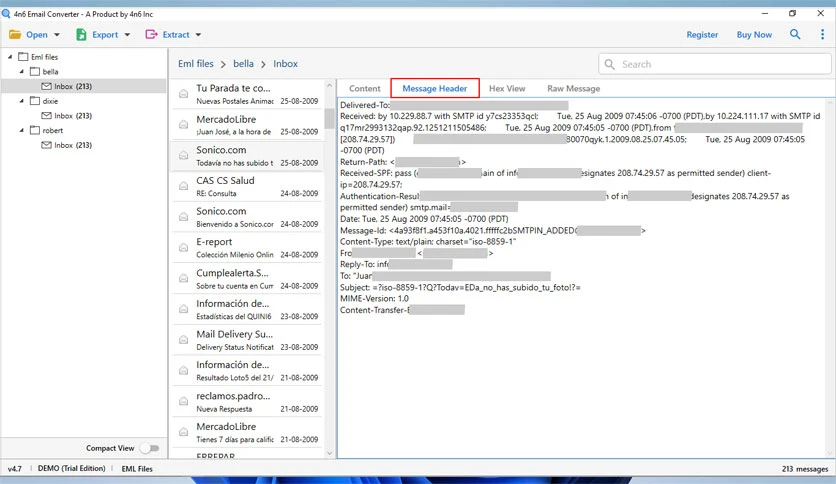Click the search magnifier in toolbar
Viewport: 836px width, 484px height.
[x=795, y=35]
